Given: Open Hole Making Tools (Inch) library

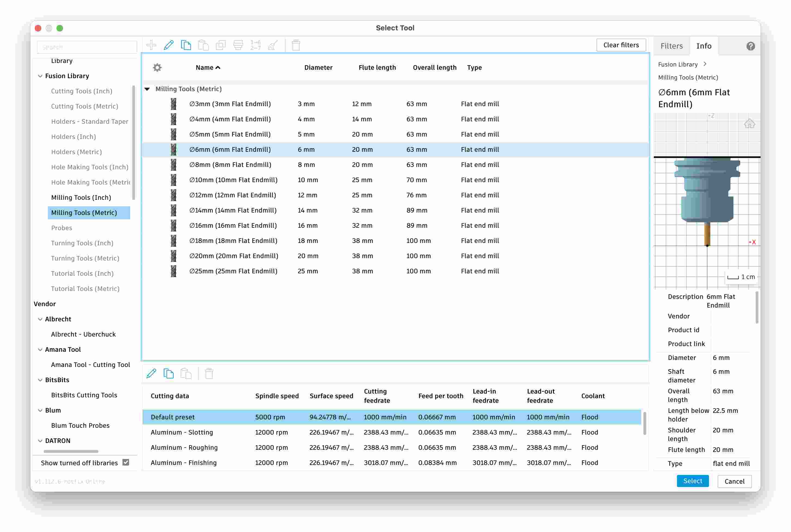Looking at the screenshot, I should click(90, 167).
